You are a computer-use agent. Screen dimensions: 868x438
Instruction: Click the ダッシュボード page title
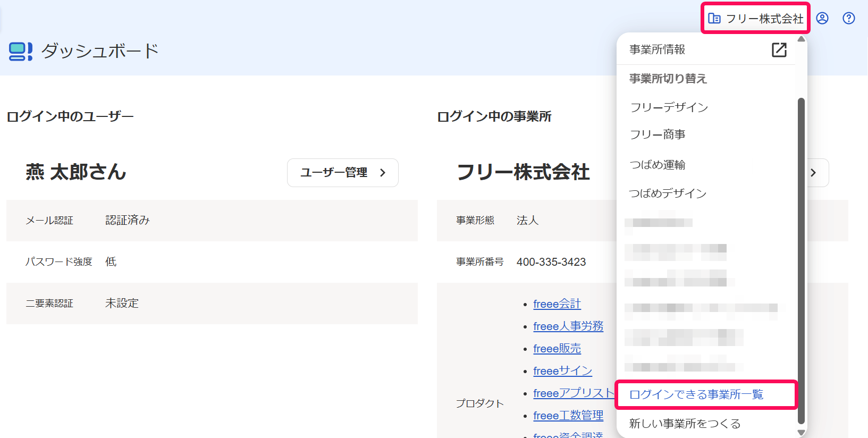(x=100, y=51)
